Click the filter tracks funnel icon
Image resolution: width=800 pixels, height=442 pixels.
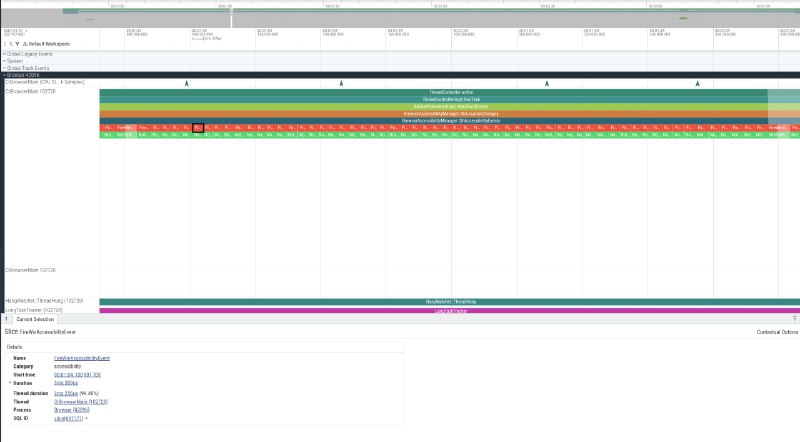tap(19, 44)
